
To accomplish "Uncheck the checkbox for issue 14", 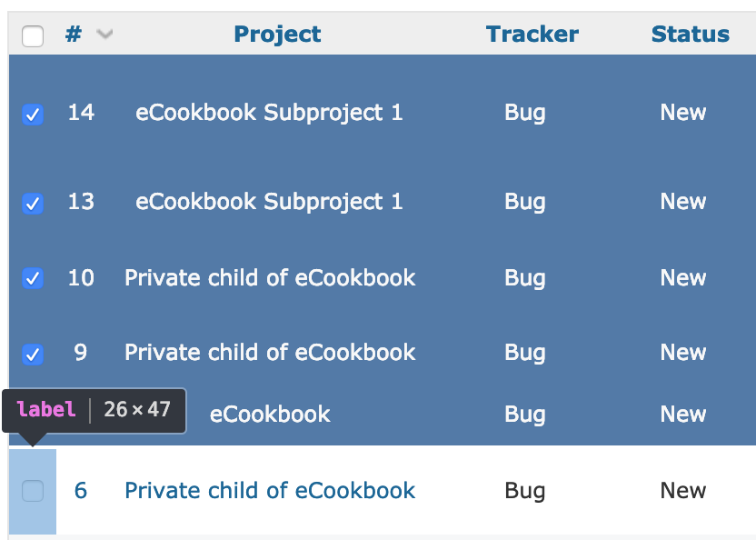I will pyautogui.click(x=33, y=115).
